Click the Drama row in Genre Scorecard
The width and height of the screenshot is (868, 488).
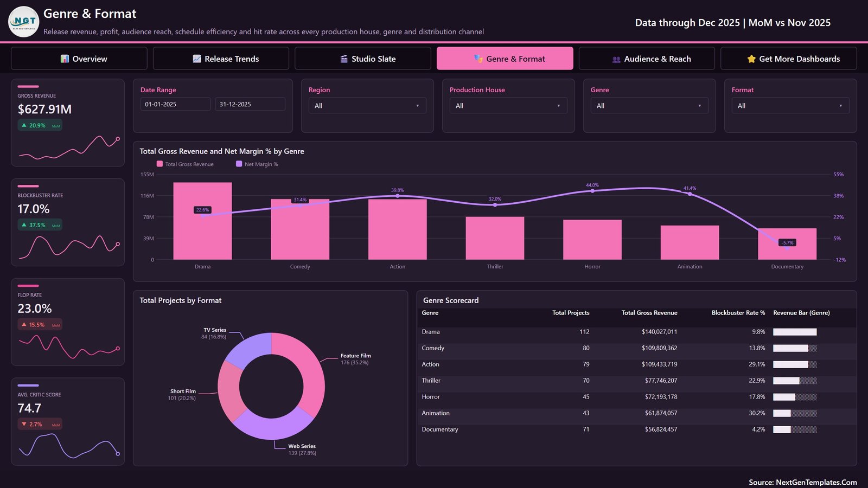coord(636,332)
